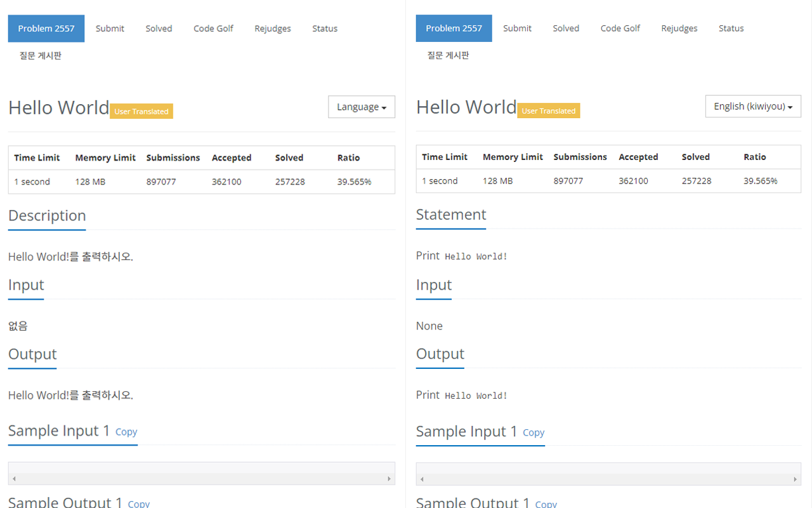Copy Sample Output 1 in right panel
The height and width of the screenshot is (508, 812).
click(546, 504)
